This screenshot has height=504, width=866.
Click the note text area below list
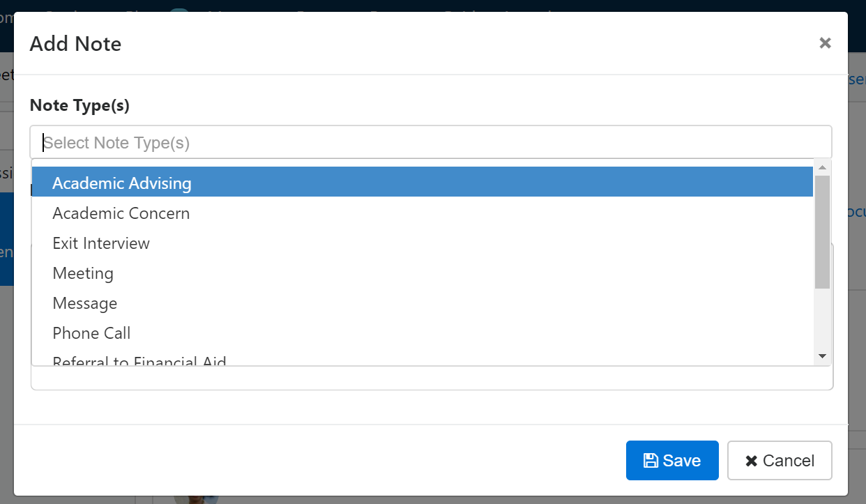(432, 378)
